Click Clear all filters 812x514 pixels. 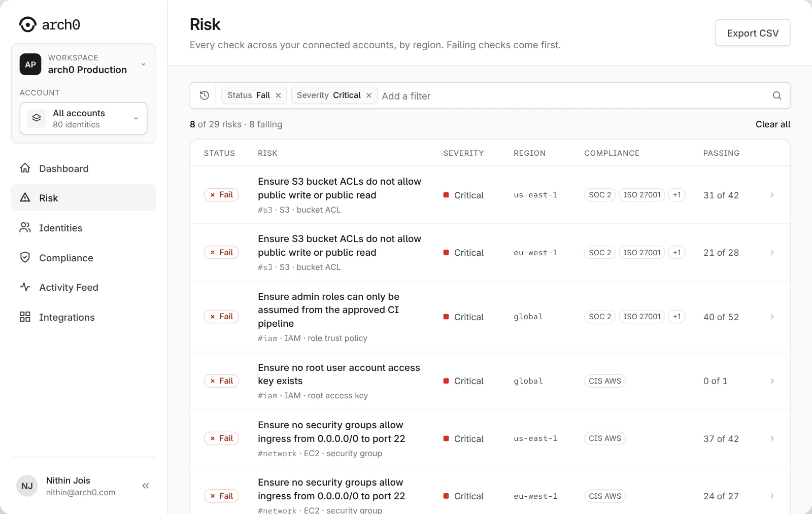[x=773, y=124]
